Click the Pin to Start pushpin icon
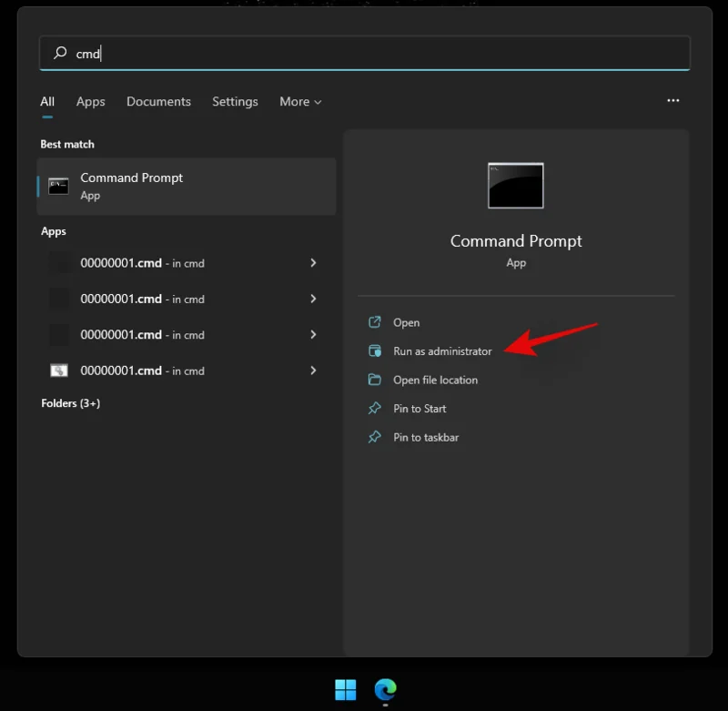Image resolution: width=728 pixels, height=711 pixels. (375, 409)
